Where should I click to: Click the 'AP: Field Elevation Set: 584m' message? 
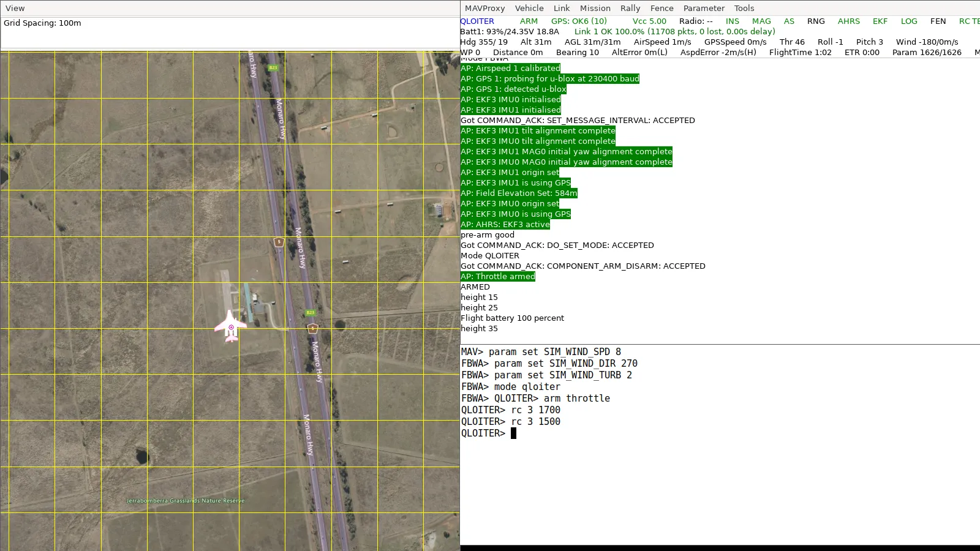click(519, 193)
